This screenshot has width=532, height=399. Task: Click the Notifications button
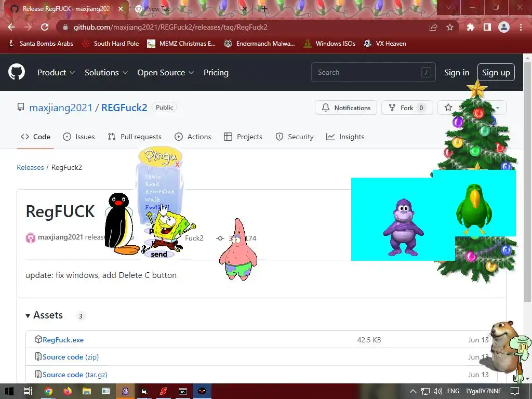345,108
